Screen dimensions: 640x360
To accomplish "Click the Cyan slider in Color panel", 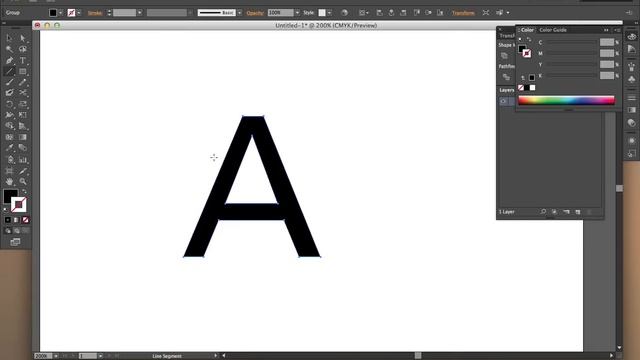I will coord(571,42).
